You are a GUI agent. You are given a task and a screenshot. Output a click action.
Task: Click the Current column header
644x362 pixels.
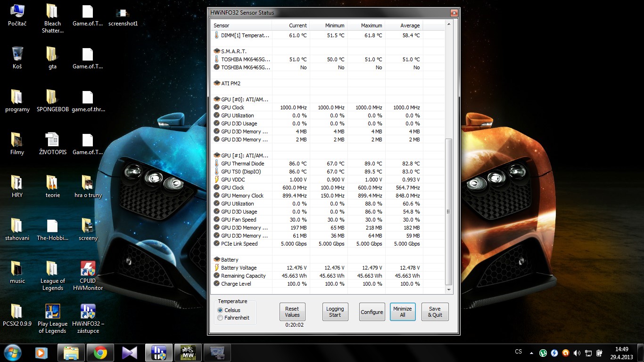point(290,25)
